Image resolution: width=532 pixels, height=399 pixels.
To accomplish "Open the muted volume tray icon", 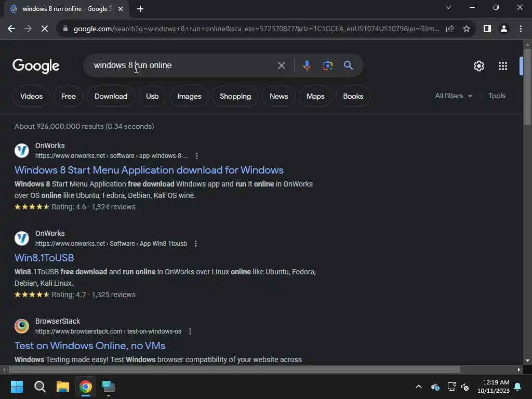I will (x=465, y=387).
